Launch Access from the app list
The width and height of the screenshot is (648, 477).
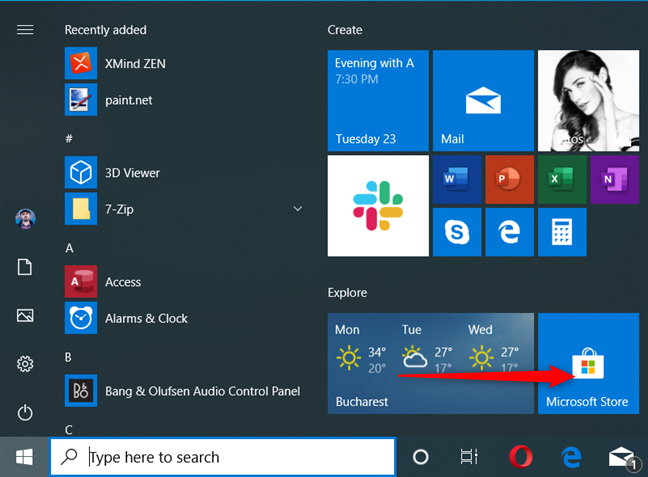click(x=184, y=281)
